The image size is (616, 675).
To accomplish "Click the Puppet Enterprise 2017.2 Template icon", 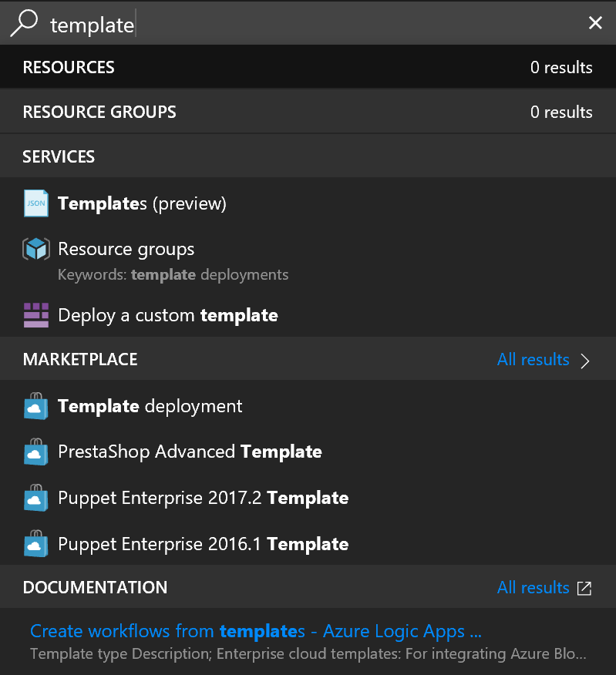I will [35, 498].
